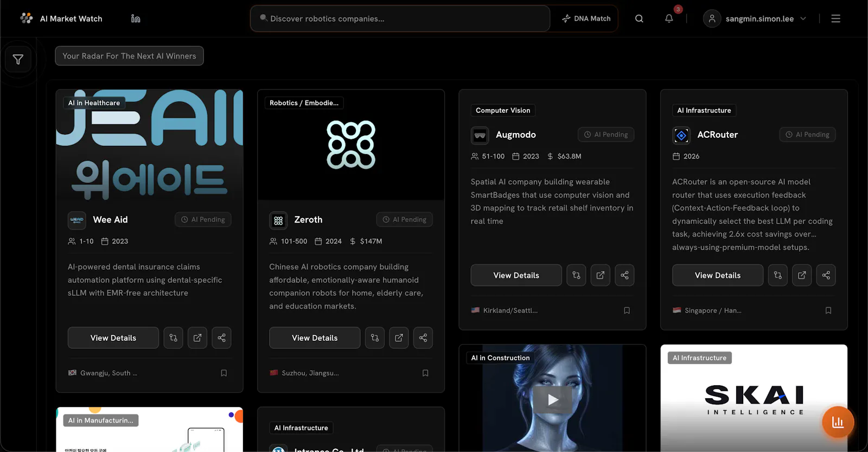Image resolution: width=868 pixels, height=452 pixels.
Task: Click the DNA Match button
Action: click(x=586, y=18)
